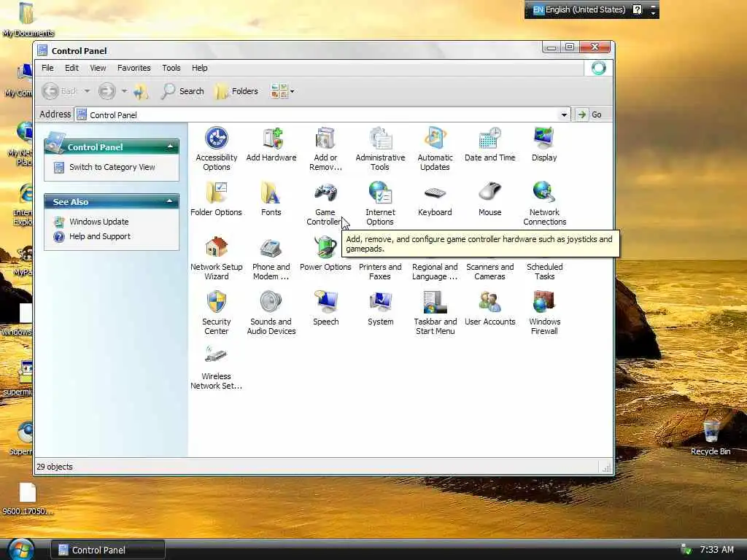
Task: Launch the Network Setup Wizard
Action: point(216,258)
